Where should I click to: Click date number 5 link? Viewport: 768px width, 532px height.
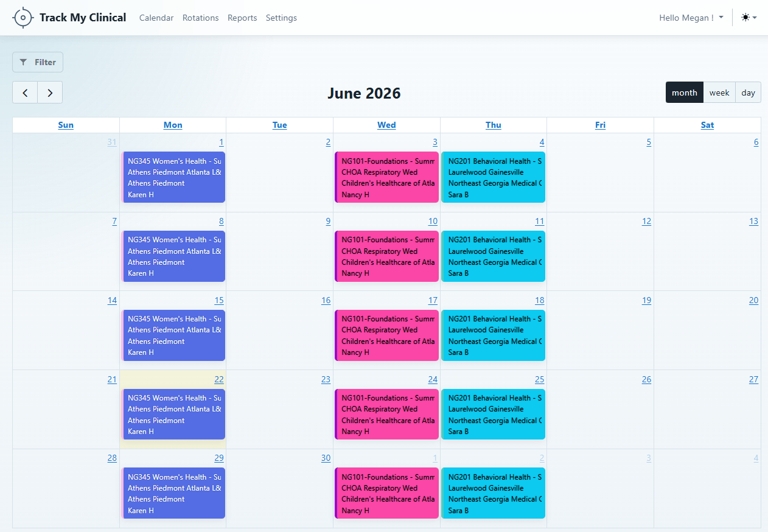649,142
